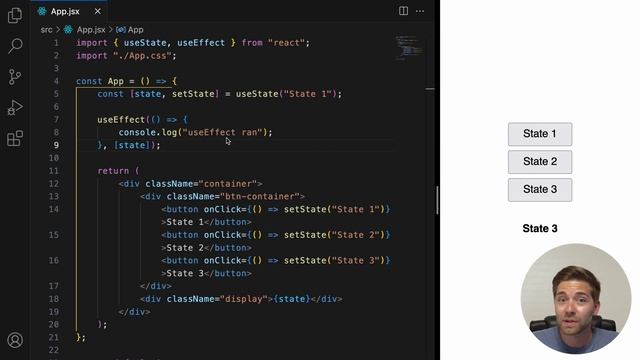Click line number 1 in gutter
640x360 pixels.
click(x=56, y=43)
